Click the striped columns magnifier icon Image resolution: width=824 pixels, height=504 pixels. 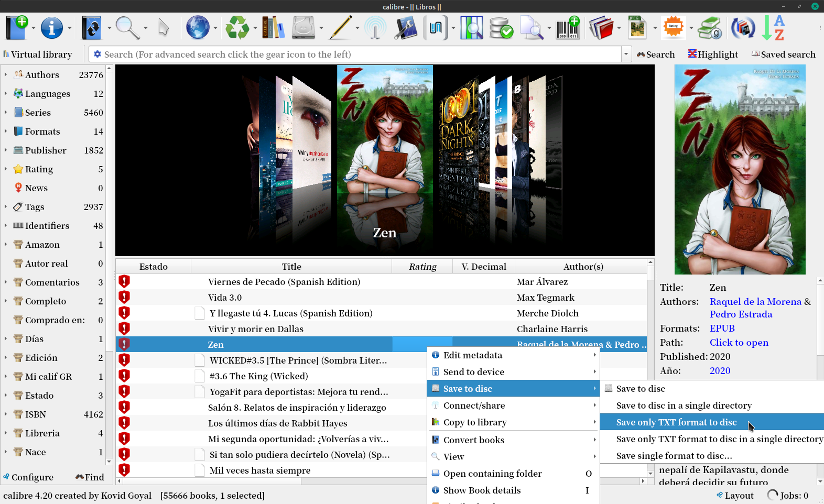(x=471, y=28)
